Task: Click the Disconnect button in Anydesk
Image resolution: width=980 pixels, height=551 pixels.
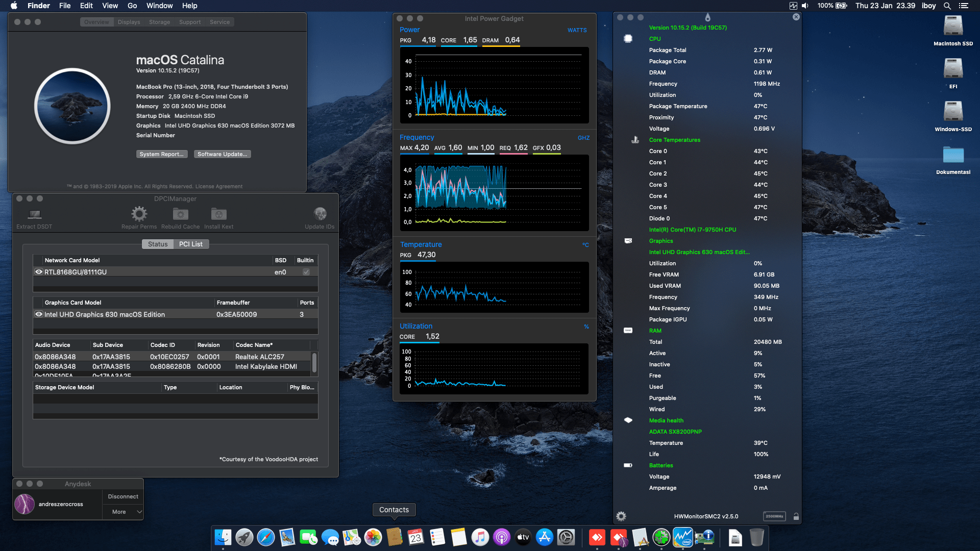Action: [x=123, y=496]
